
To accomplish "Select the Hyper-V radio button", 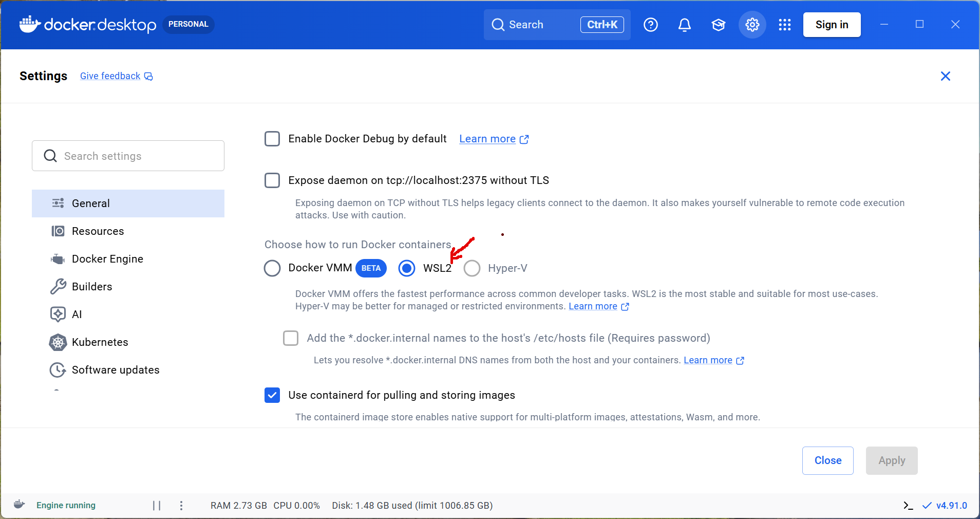I will (472, 268).
